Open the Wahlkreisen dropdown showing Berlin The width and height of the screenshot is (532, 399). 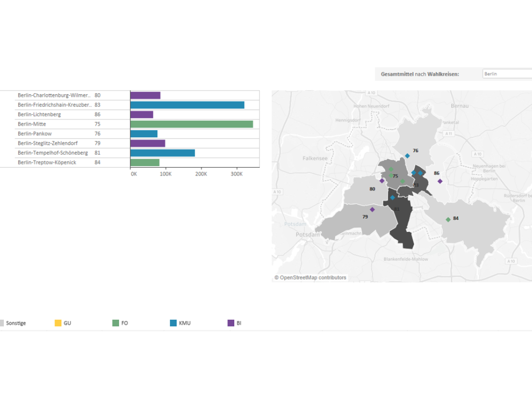pos(507,74)
